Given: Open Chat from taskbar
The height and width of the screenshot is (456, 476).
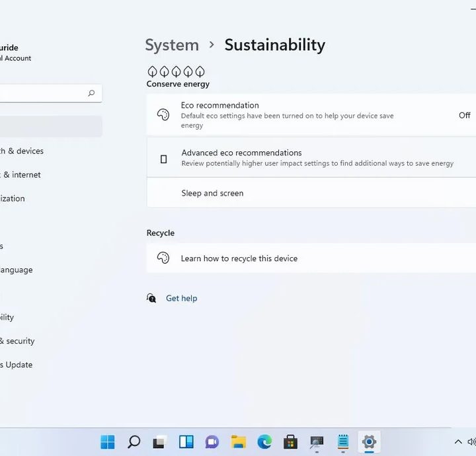Looking at the screenshot, I should 212,441.
